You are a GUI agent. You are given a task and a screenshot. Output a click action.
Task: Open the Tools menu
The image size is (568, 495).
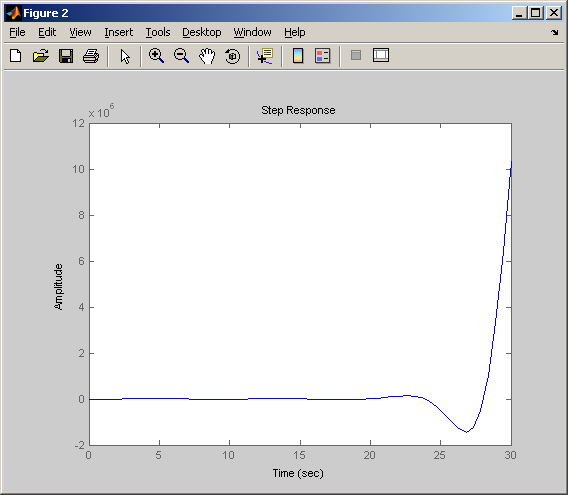[158, 32]
